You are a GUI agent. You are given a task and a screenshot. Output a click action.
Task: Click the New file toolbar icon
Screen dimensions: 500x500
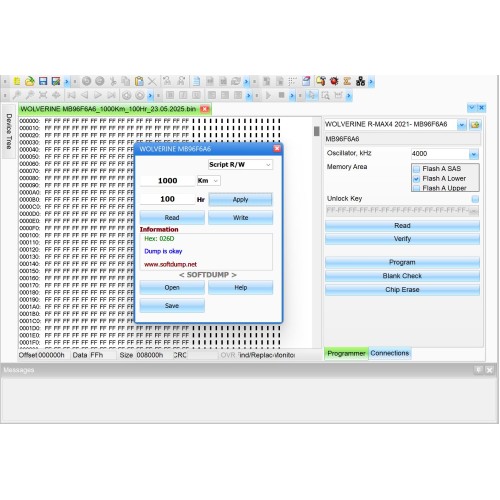(x=17, y=81)
